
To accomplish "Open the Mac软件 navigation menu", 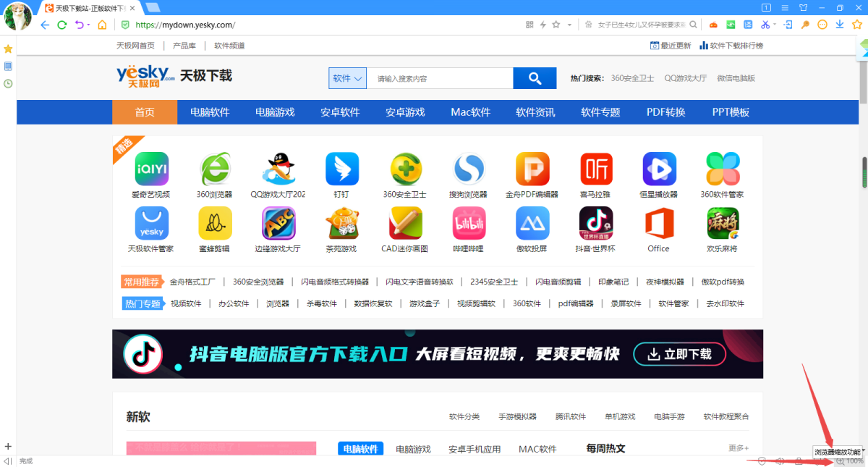I will pyautogui.click(x=470, y=112).
